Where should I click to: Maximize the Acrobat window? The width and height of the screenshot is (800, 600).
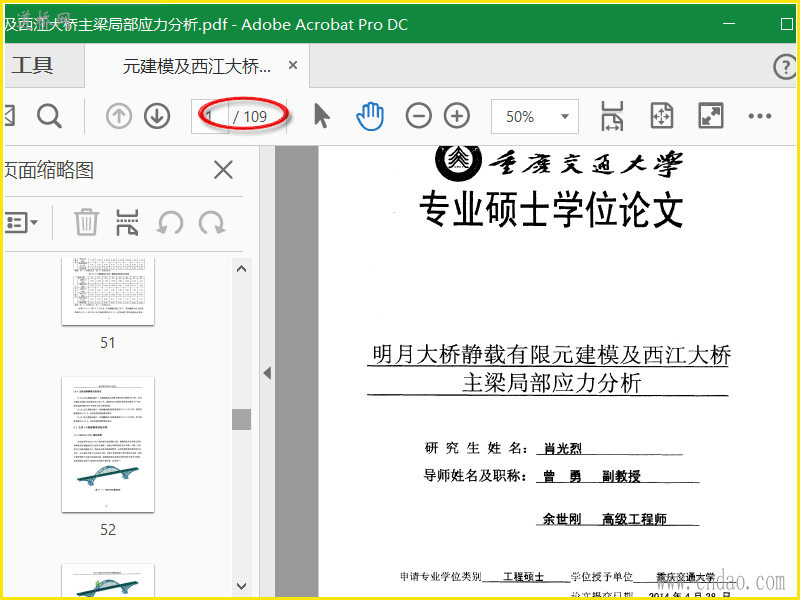coord(787,24)
